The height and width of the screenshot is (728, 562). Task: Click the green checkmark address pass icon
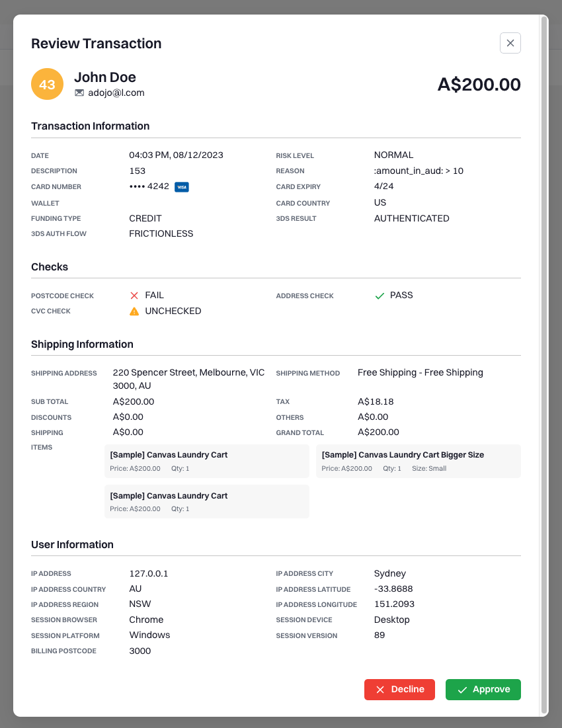[379, 296]
